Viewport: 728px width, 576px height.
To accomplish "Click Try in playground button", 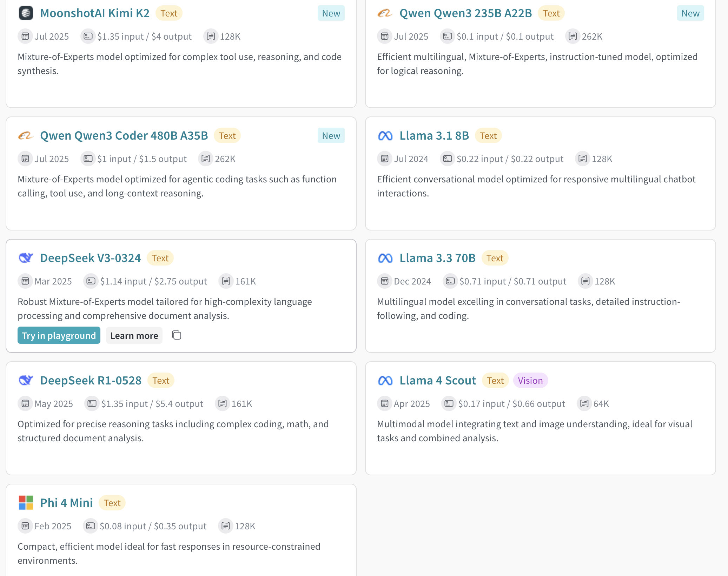I will pyautogui.click(x=59, y=335).
